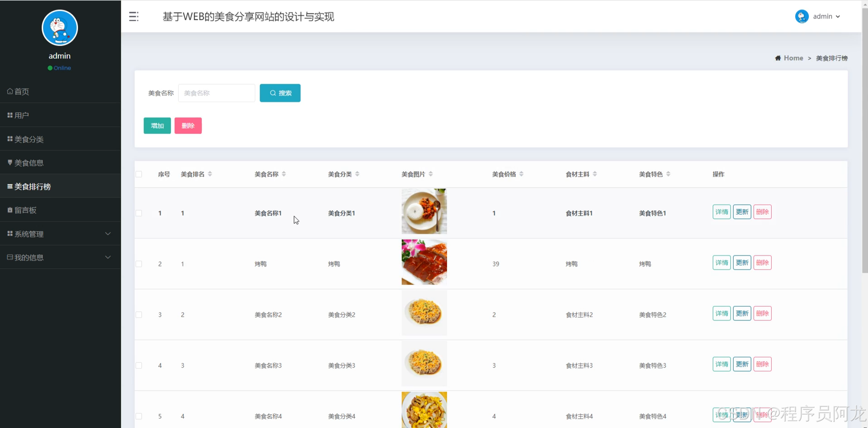Check the checkbox for the 烤鸭 row

click(x=139, y=264)
